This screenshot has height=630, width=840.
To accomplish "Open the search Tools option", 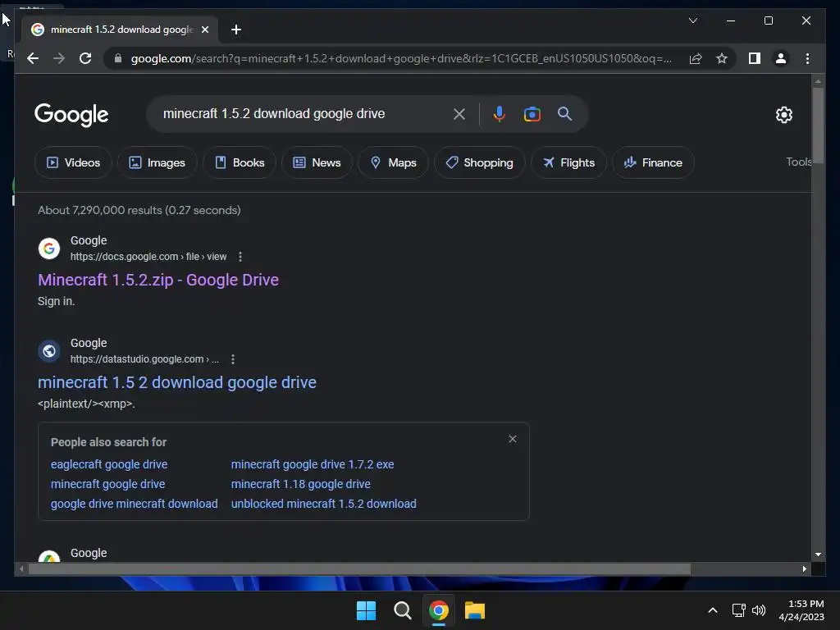I will point(799,162).
